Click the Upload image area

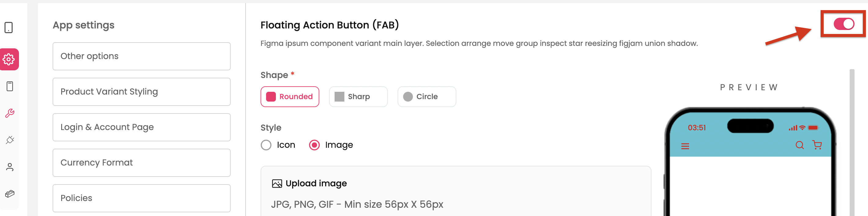tap(456, 192)
